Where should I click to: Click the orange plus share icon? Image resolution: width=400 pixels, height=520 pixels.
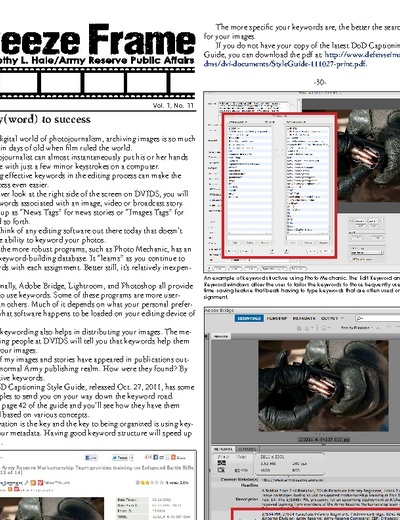point(173,457)
